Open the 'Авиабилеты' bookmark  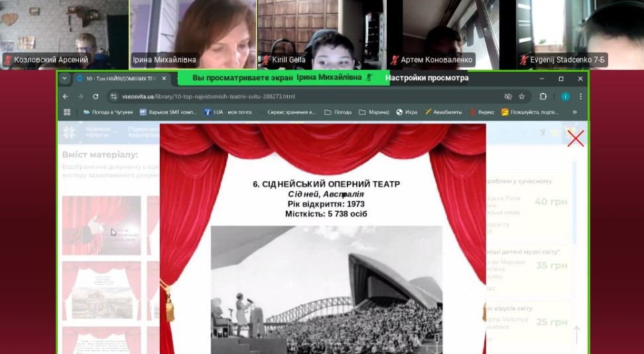(444, 112)
